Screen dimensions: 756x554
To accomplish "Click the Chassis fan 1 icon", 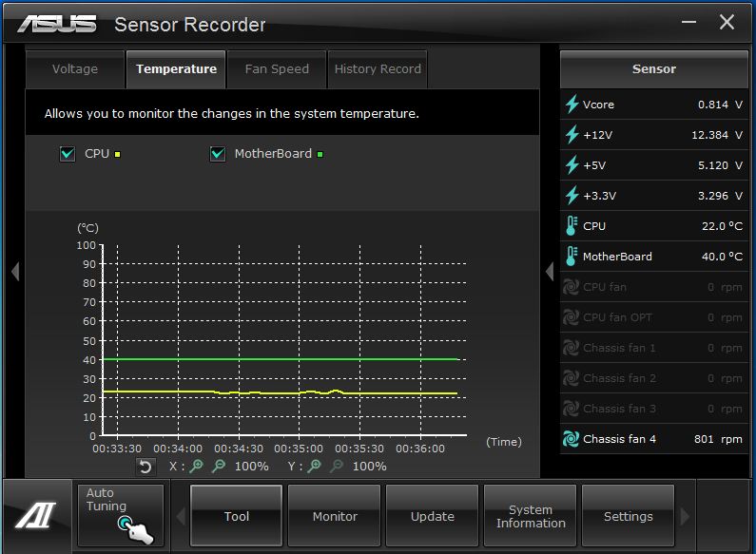I will click(x=572, y=348).
